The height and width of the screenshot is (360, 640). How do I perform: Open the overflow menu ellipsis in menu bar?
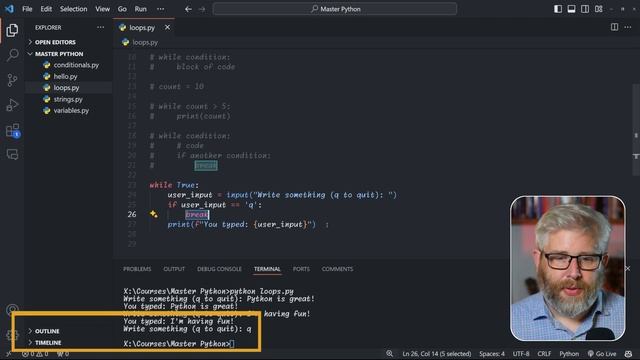tap(160, 9)
